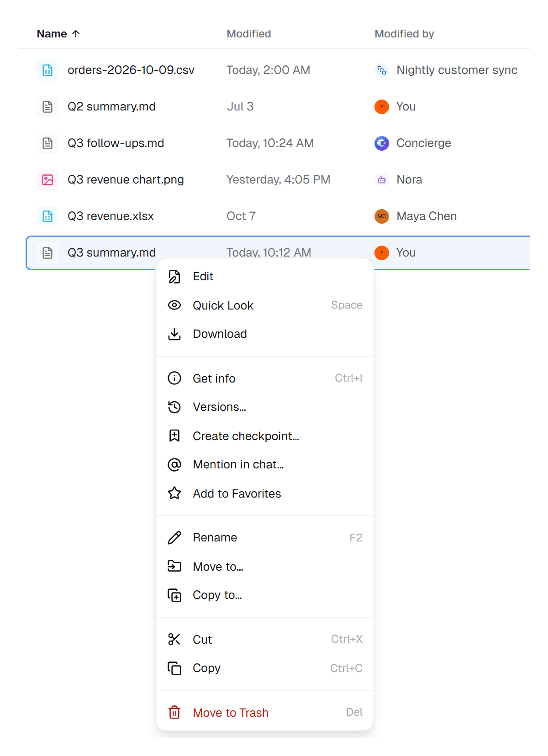The height and width of the screenshot is (756, 548).
Task: Select Move to Trash
Action: (x=265, y=712)
